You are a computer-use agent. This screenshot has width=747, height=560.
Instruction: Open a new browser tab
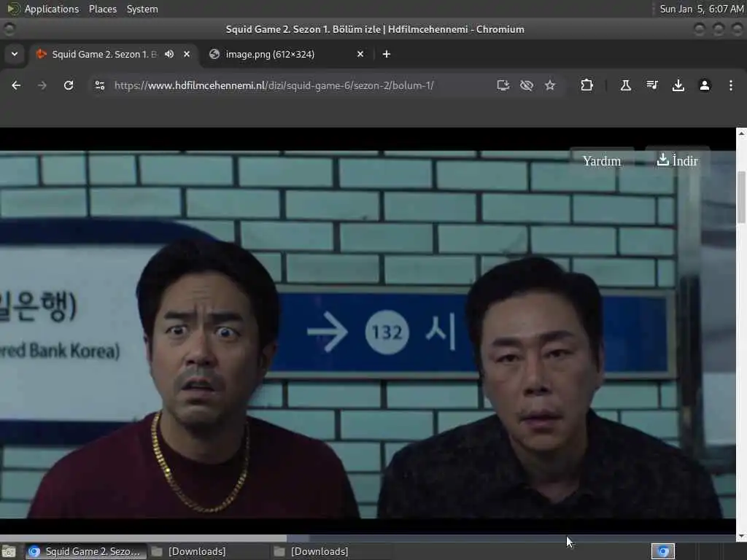coord(387,54)
